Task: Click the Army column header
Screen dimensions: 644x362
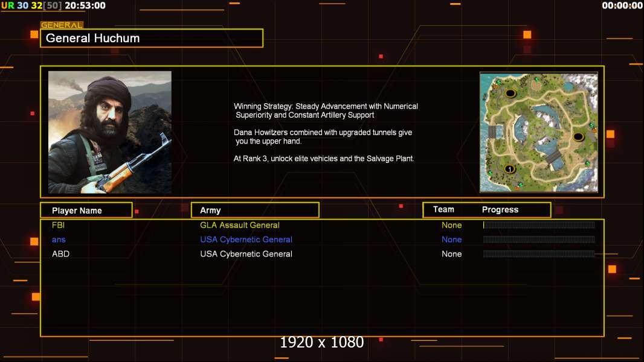Action: tap(255, 211)
